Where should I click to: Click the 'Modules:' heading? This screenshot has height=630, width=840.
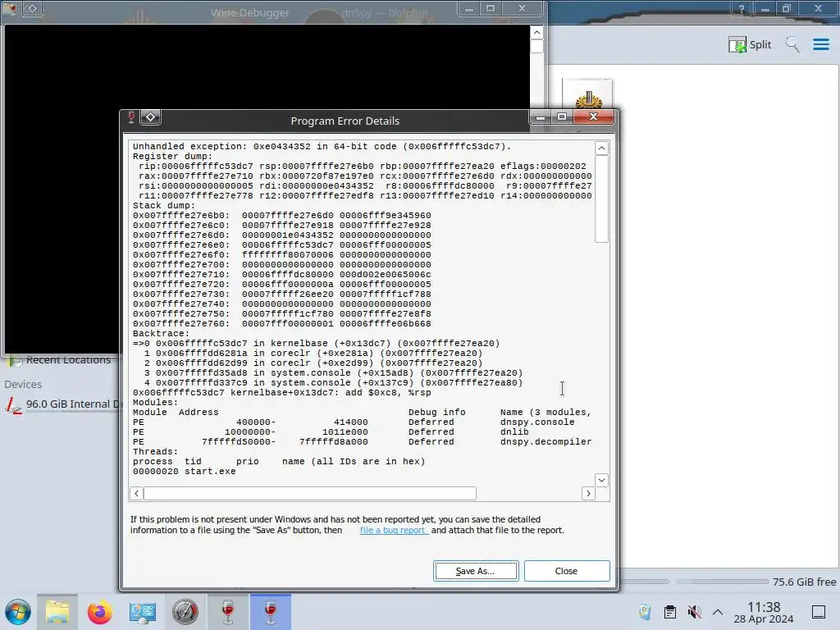click(x=155, y=402)
